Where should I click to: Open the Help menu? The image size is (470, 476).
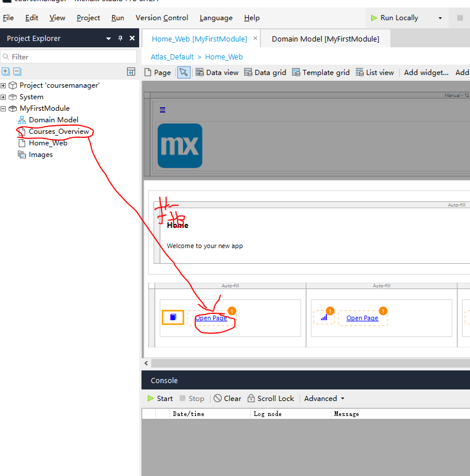252,18
